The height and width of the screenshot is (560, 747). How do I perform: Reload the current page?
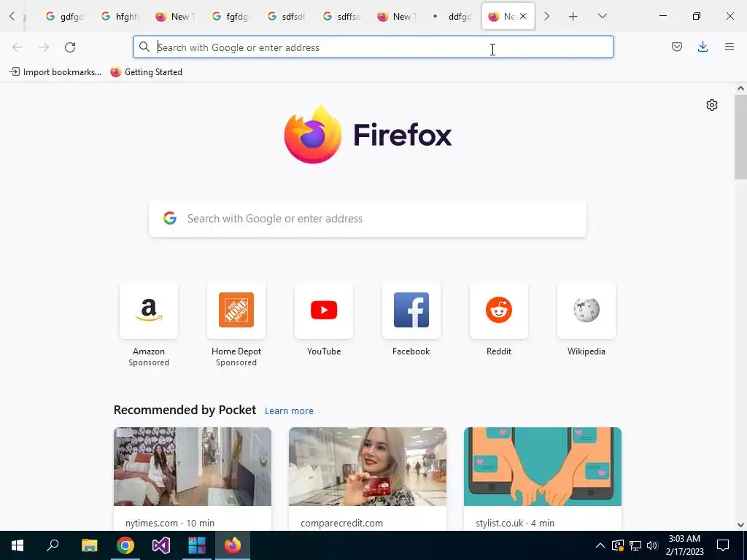pyautogui.click(x=70, y=47)
